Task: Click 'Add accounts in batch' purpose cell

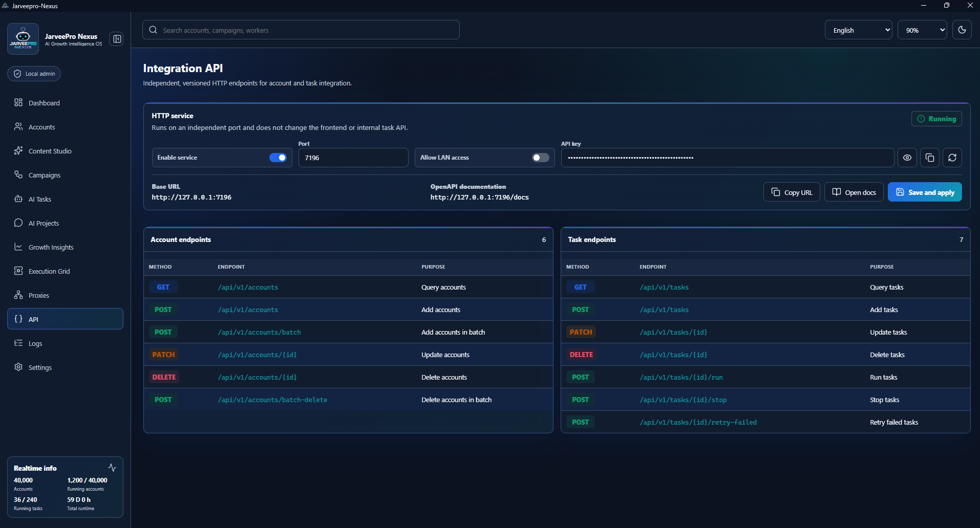Action: (453, 332)
